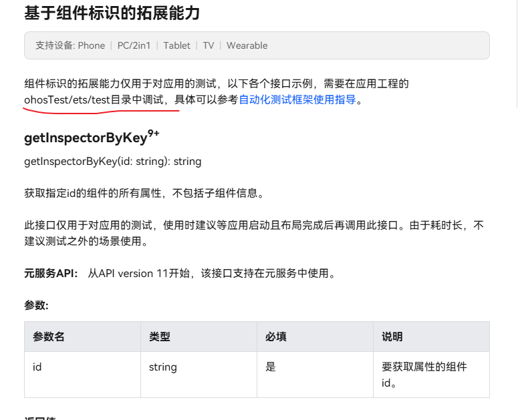Click Tablet in supported devices
Image resolution: width=520 pixels, height=420 pixels.
[177, 45]
